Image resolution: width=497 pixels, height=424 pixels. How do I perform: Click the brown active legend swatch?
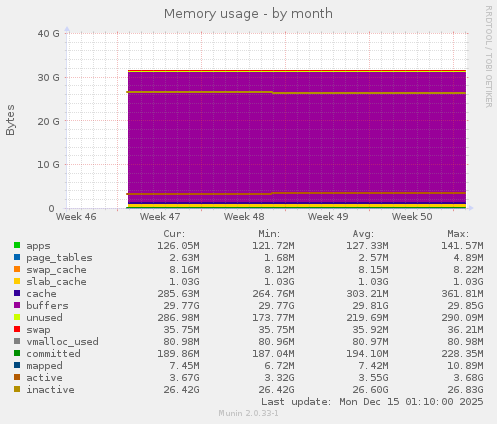pos(17,377)
